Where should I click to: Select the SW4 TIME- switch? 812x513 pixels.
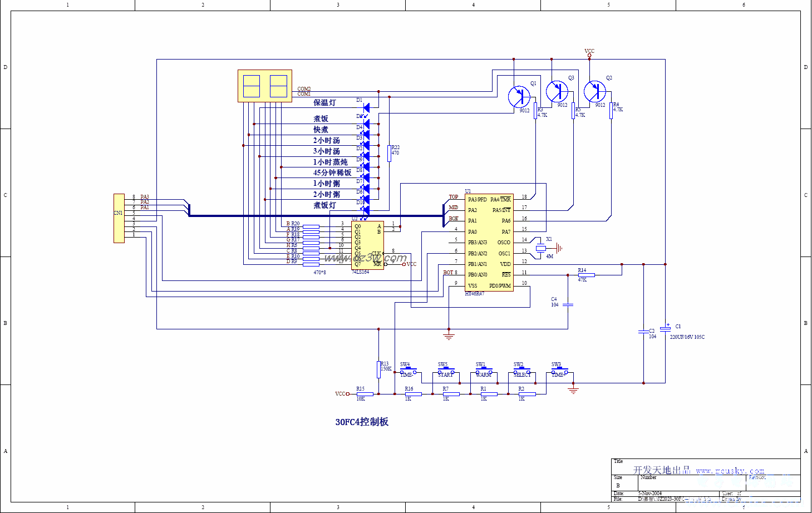[x=408, y=371]
